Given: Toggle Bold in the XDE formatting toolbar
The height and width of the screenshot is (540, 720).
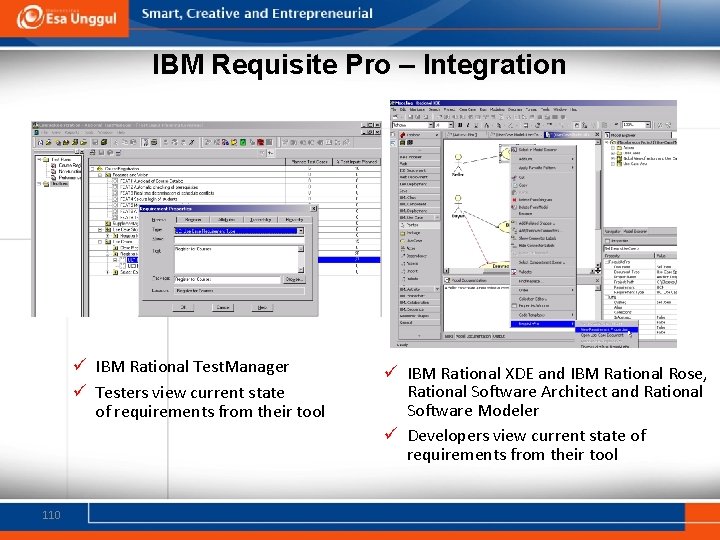Looking at the screenshot, I should [460, 125].
